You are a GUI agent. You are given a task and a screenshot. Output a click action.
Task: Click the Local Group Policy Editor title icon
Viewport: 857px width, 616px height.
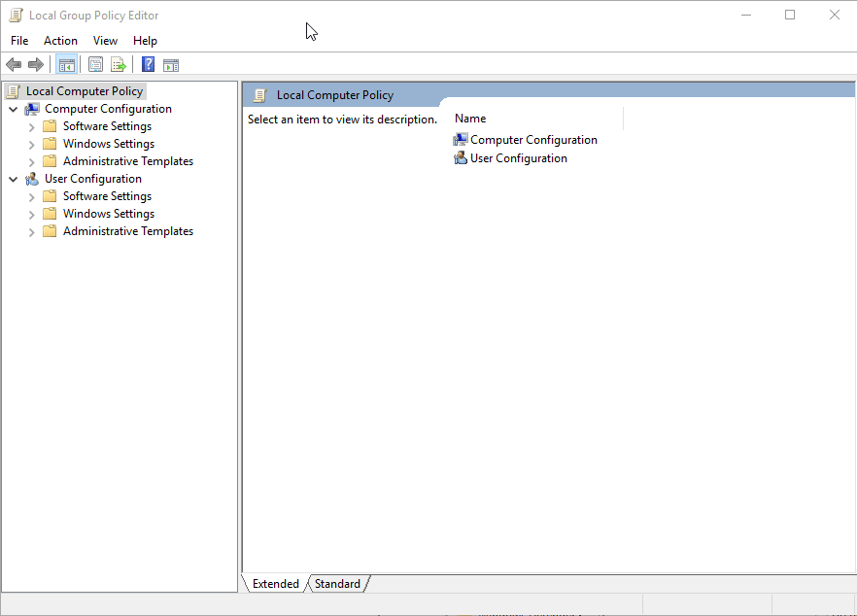click(x=16, y=16)
